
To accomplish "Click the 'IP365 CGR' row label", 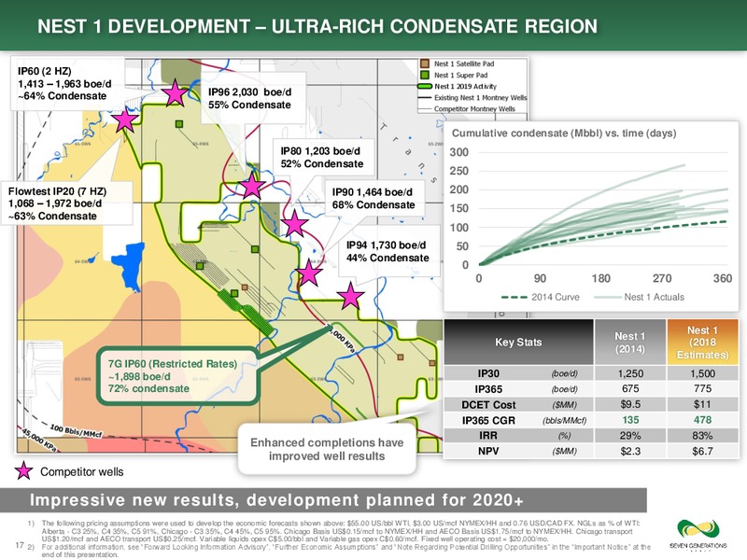I will 488,420.
